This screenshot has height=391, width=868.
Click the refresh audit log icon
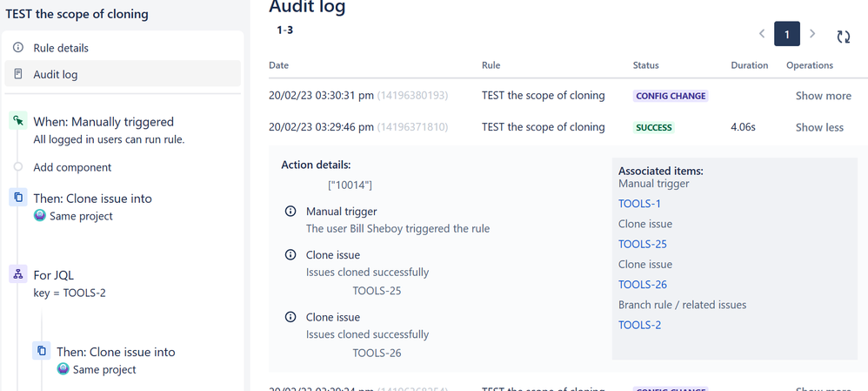tap(843, 36)
